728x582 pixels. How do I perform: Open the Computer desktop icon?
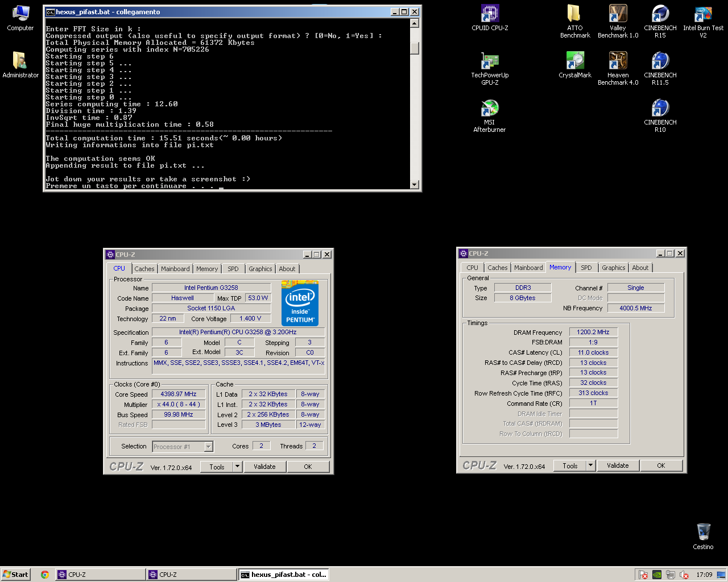20,17
